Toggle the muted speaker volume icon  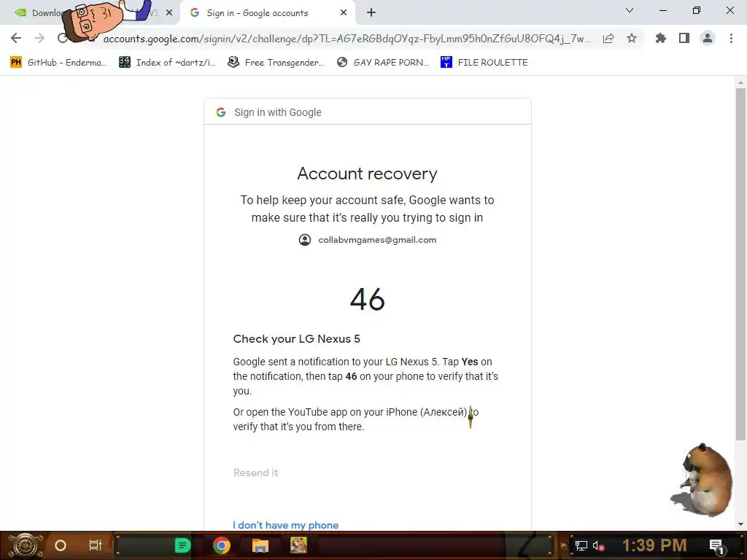point(599,545)
